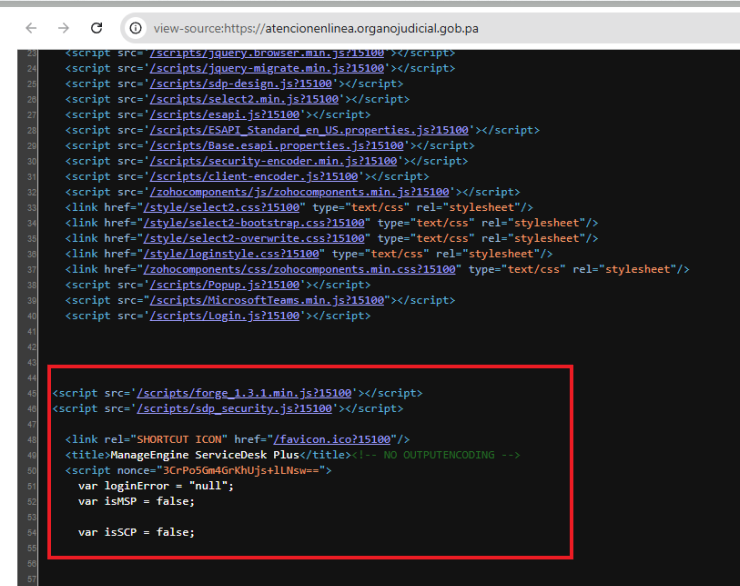Click line number 57 in the gutter

pos(32,579)
